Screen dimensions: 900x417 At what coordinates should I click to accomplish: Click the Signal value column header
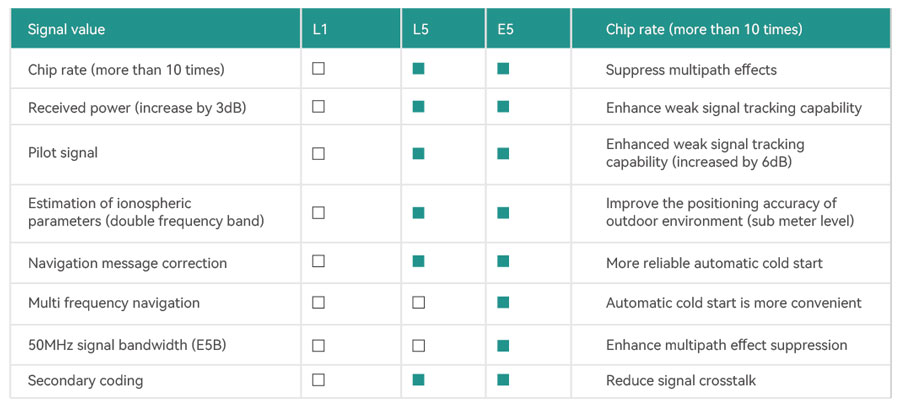tap(66, 29)
